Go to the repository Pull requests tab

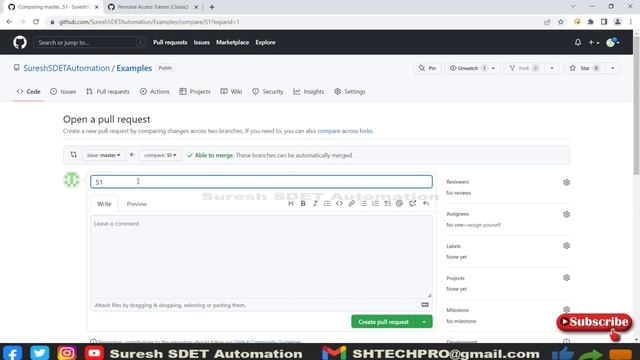pyautogui.click(x=108, y=92)
